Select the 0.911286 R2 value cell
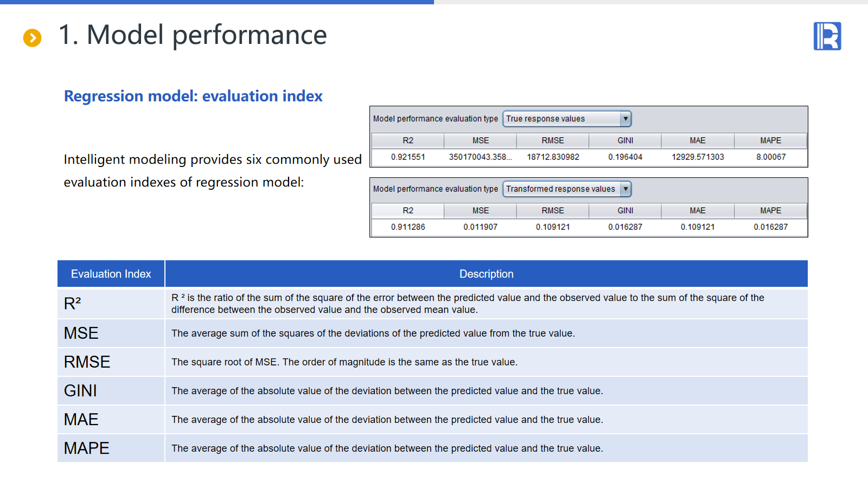This screenshot has width=868, height=488. coord(408,227)
